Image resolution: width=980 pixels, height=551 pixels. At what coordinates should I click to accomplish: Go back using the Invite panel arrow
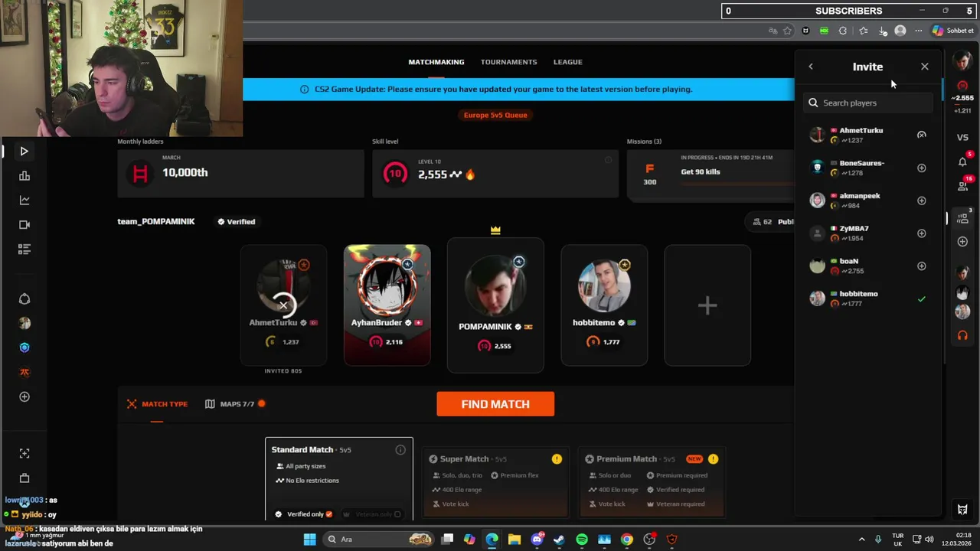[x=811, y=67]
